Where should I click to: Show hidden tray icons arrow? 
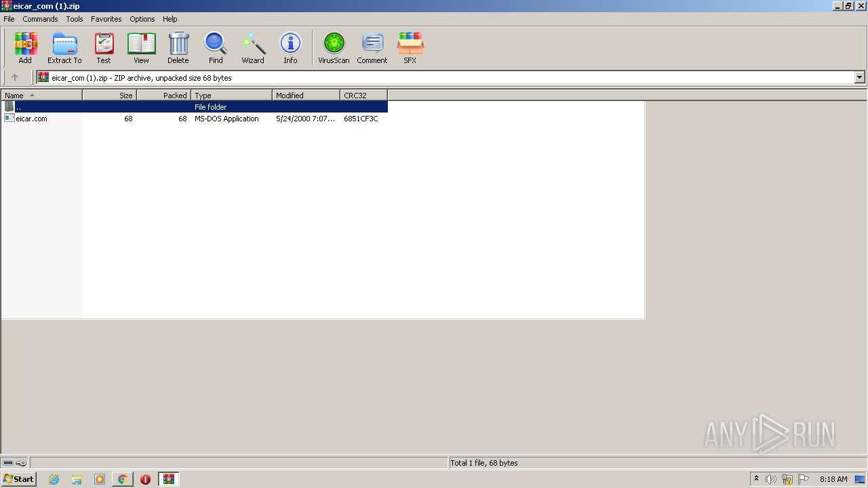point(756,479)
